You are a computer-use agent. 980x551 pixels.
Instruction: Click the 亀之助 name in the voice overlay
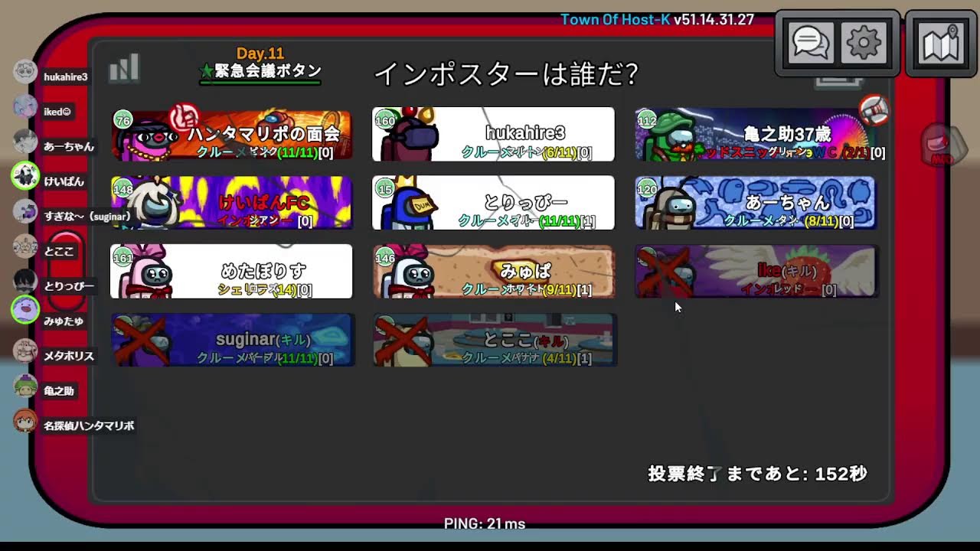point(59,391)
